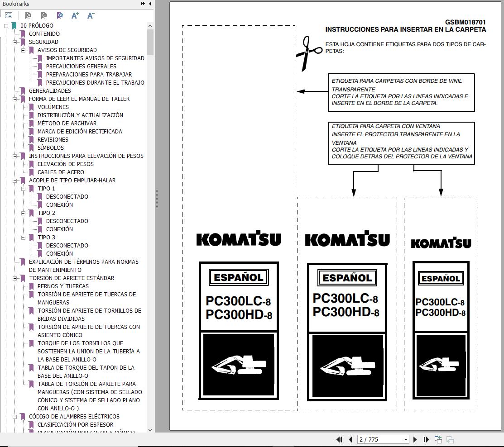Select ELEVACIÓN DE PESOS bookmark
The height and width of the screenshot is (447, 504).
66,164
